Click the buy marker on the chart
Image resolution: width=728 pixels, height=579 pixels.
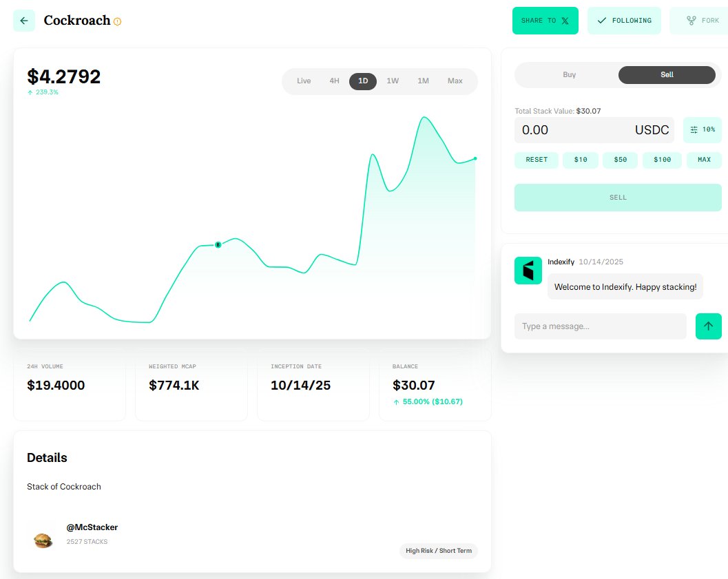[x=218, y=244]
